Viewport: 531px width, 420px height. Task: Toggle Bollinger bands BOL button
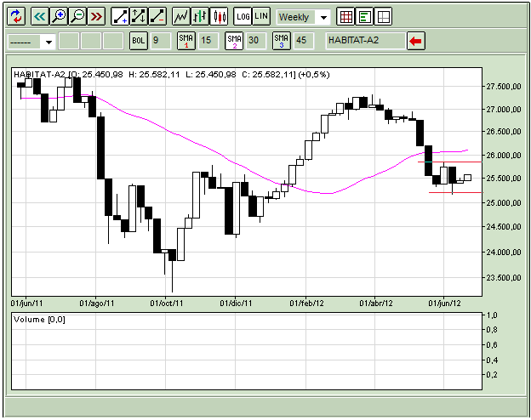pos(139,41)
